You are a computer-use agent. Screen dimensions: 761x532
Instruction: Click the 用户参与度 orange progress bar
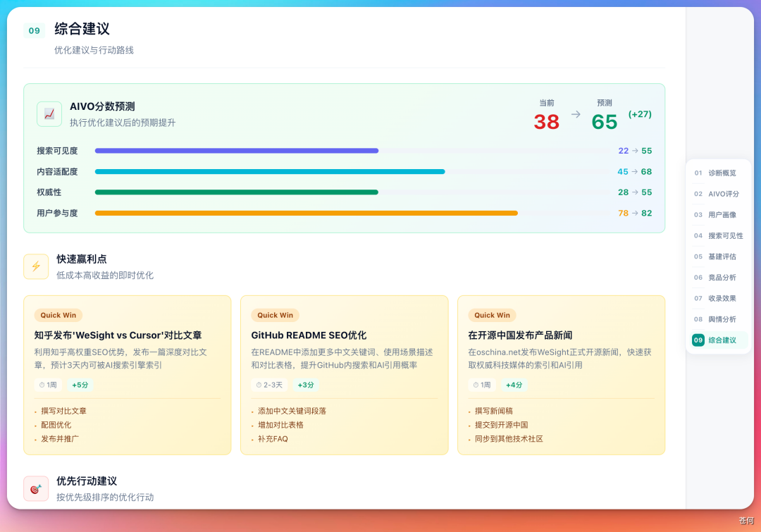pos(307,213)
